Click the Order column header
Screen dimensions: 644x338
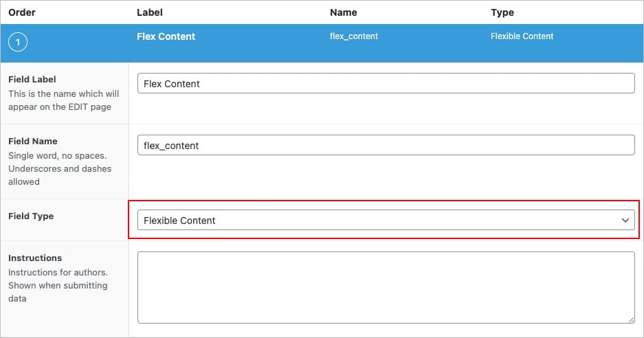pyautogui.click(x=22, y=12)
